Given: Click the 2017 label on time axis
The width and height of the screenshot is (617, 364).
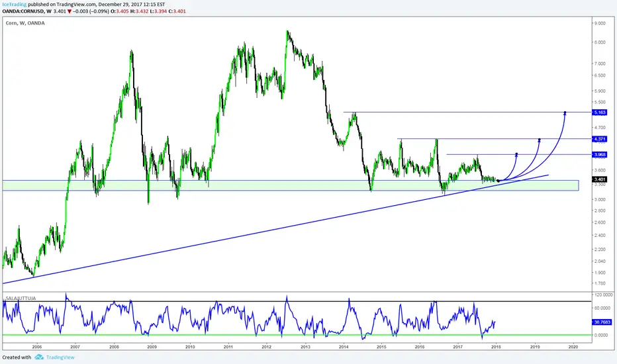Looking at the screenshot, I should coord(457,347).
